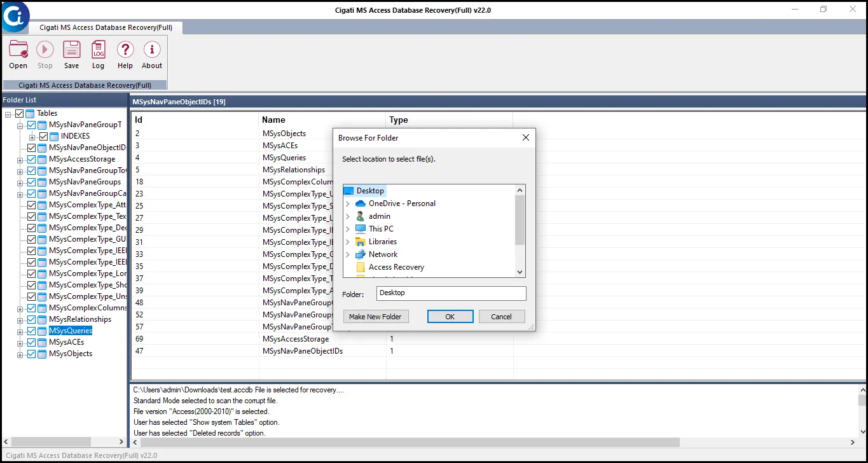Click the MSysObjects cell in Name column
The width and height of the screenshot is (868, 463).
(x=284, y=134)
